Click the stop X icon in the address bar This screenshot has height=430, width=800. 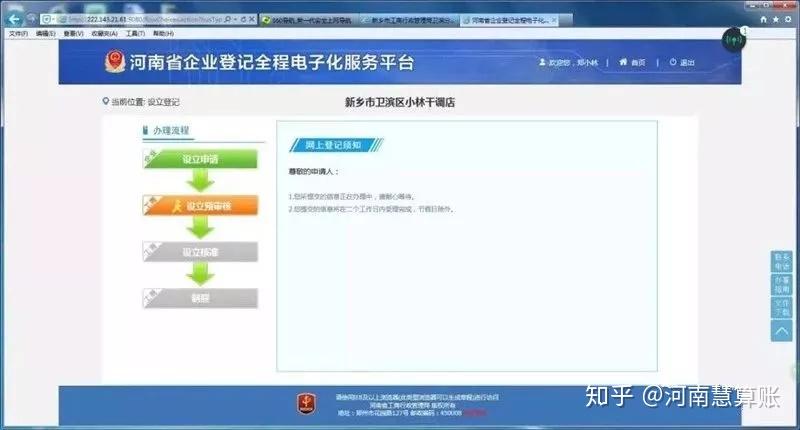point(252,19)
